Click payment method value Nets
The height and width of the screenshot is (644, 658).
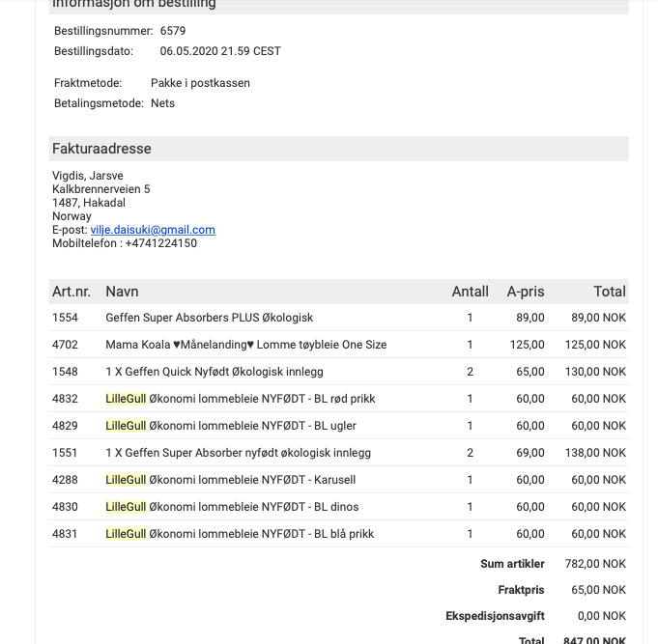coord(163,103)
